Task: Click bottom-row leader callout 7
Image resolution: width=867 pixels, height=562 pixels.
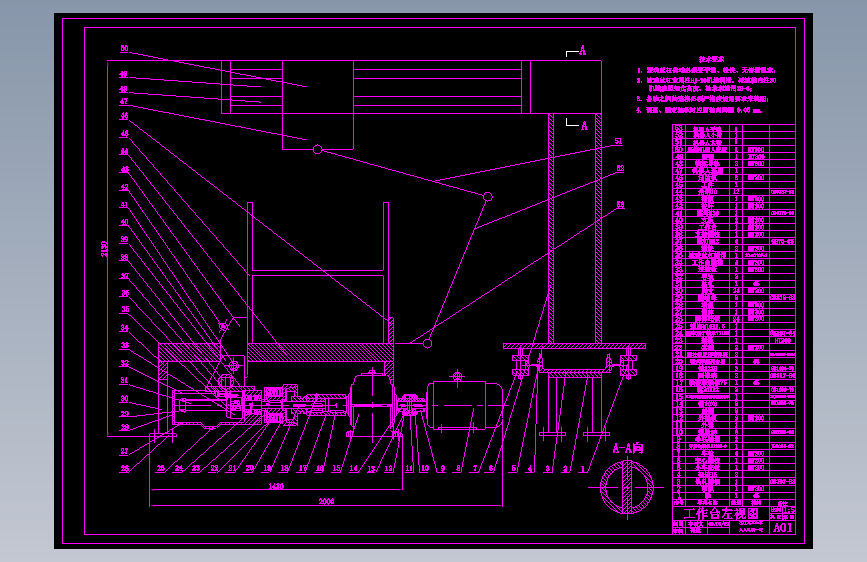Action: point(475,469)
